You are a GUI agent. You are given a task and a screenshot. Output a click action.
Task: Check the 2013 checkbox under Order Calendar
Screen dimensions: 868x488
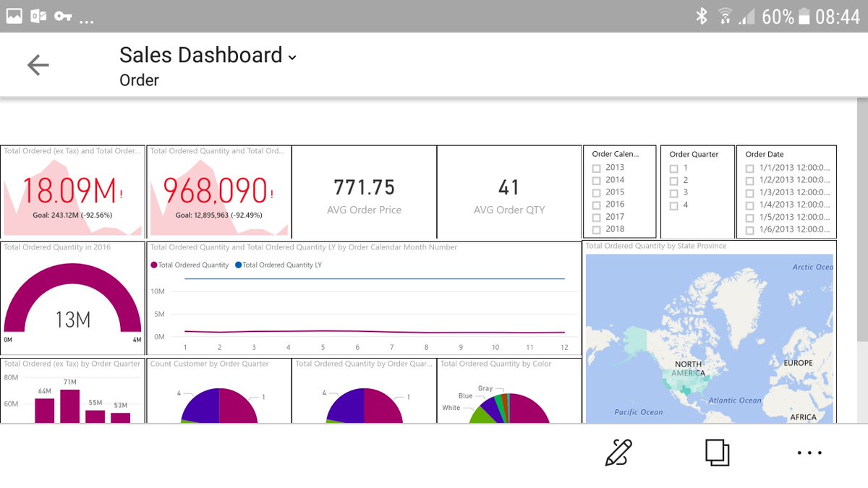tap(597, 167)
